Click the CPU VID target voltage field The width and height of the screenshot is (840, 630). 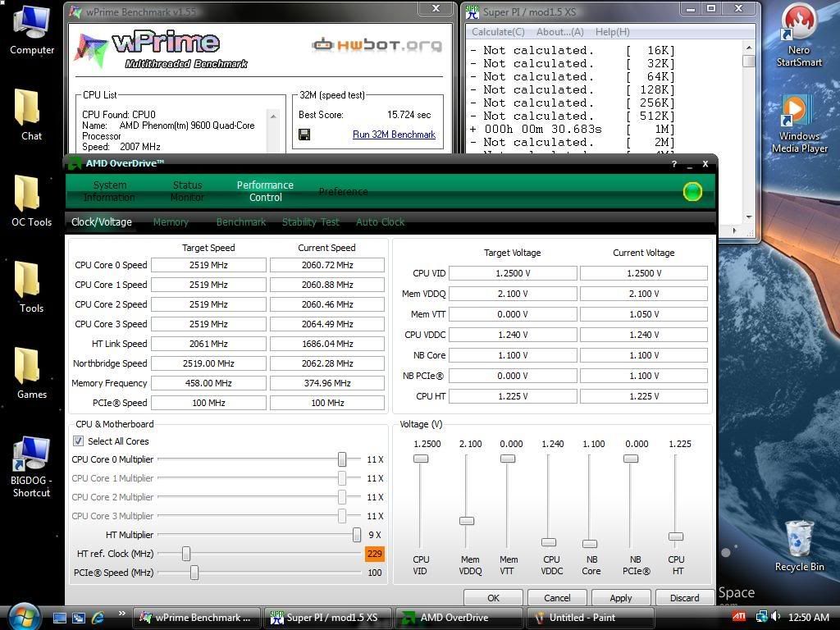[x=513, y=273]
